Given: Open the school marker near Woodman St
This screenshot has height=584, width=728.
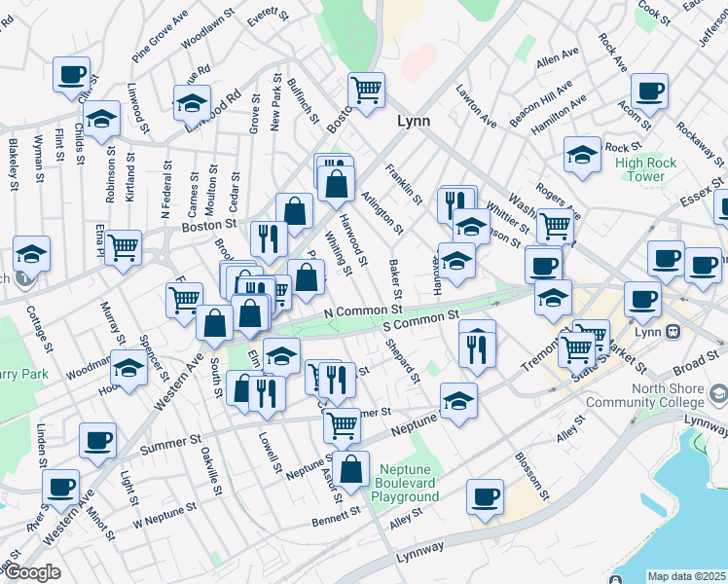Looking at the screenshot, I should click(x=129, y=369).
